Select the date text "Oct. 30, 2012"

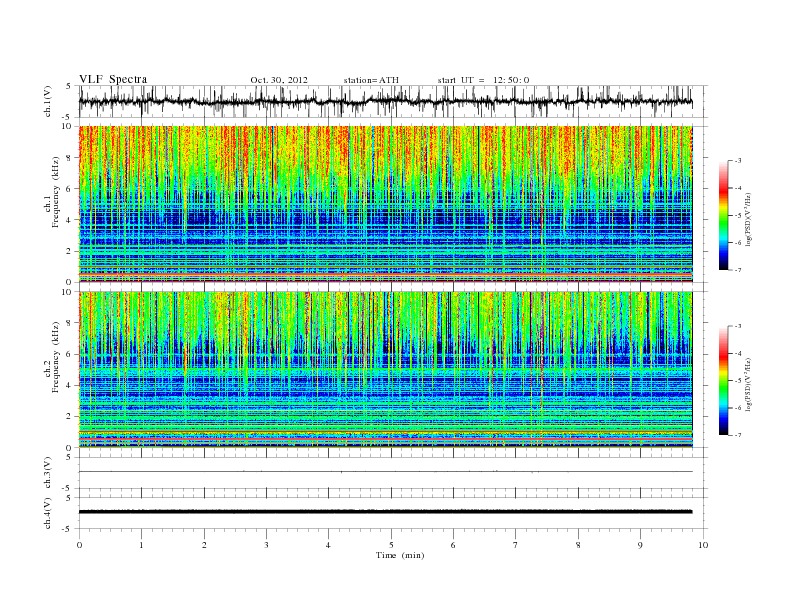(279, 80)
